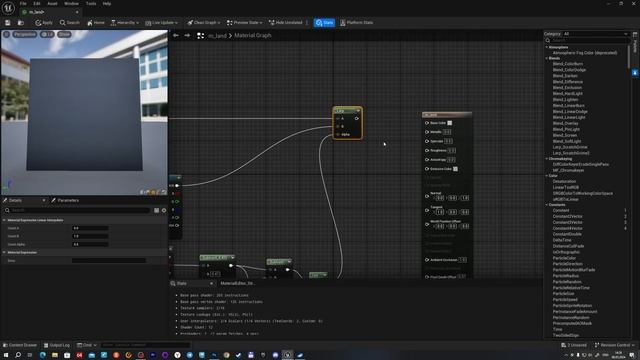Collapse the Lerp node chevron
This screenshot has width=640, height=360.
tap(358, 111)
